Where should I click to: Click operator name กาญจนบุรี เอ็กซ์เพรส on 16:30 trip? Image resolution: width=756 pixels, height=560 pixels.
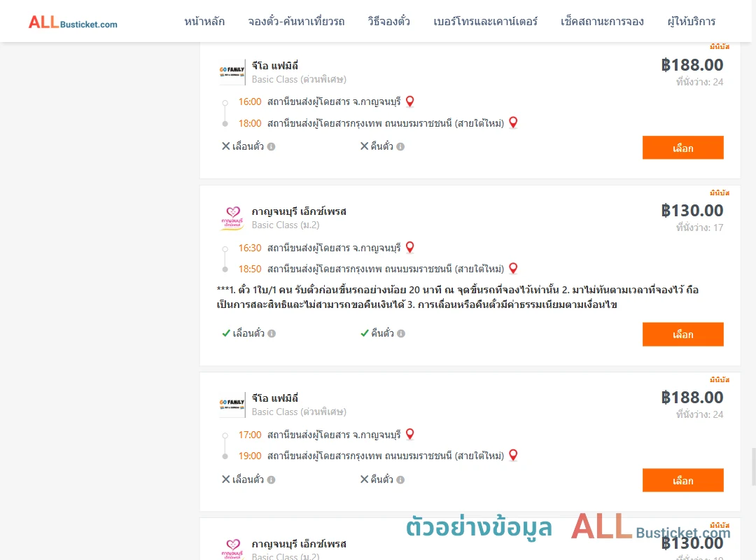click(x=299, y=211)
